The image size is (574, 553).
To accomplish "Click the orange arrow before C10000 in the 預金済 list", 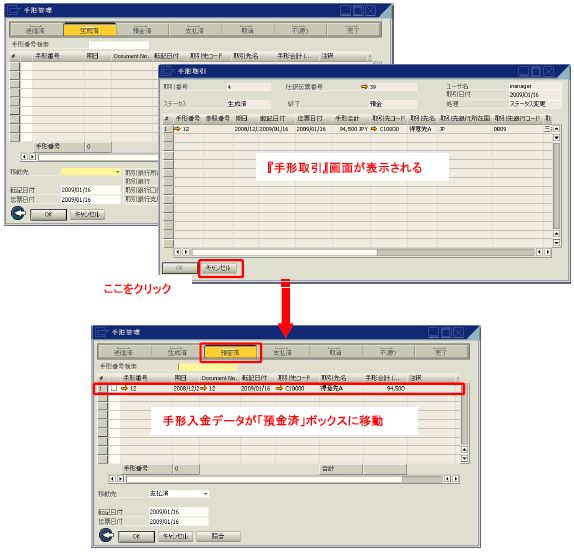I will [x=279, y=388].
